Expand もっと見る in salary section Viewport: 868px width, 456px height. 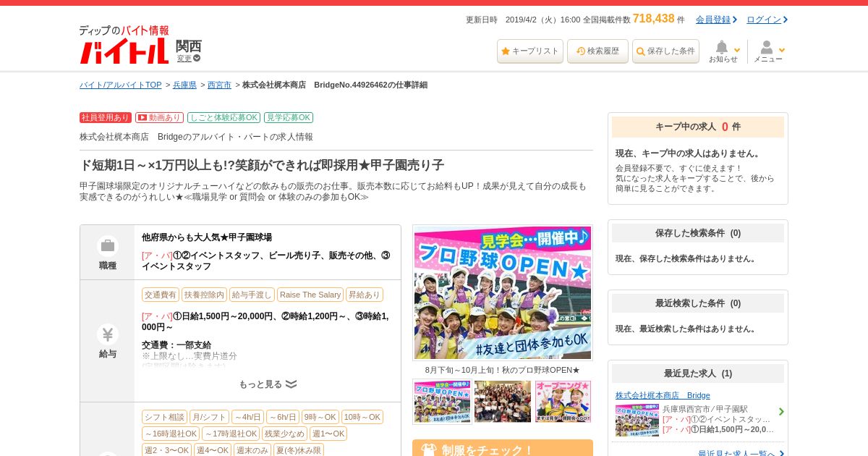pyautogui.click(x=268, y=384)
